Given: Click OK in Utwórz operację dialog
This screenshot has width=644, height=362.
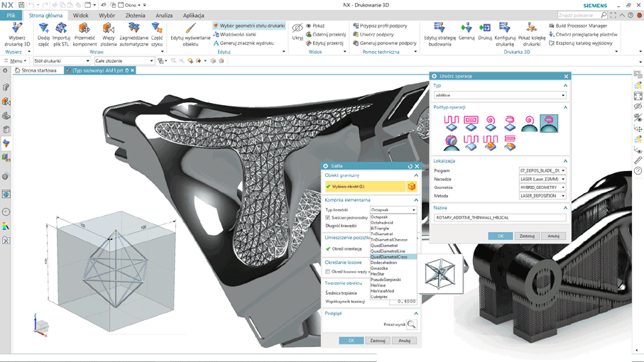Looking at the screenshot, I should point(501,236).
